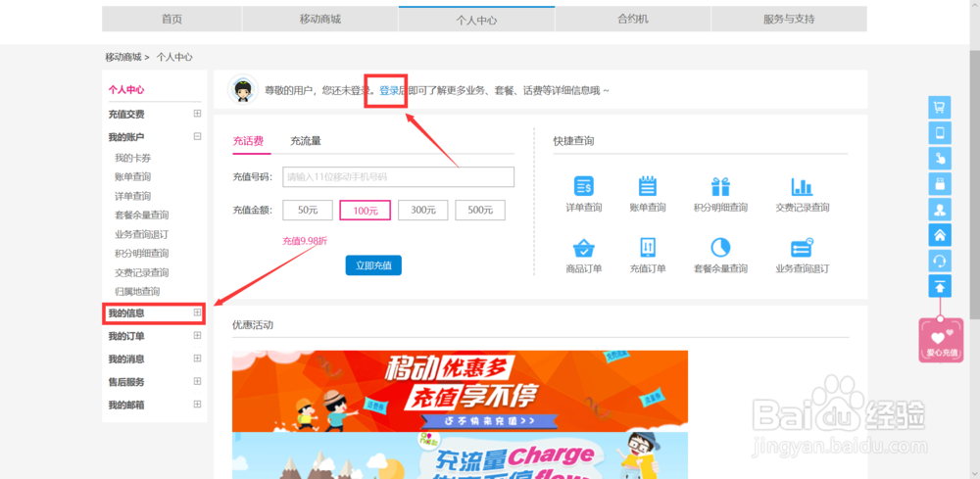Click the home sidebar icon
980x479 pixels.
pyautogui.click(x=940, y=235)
